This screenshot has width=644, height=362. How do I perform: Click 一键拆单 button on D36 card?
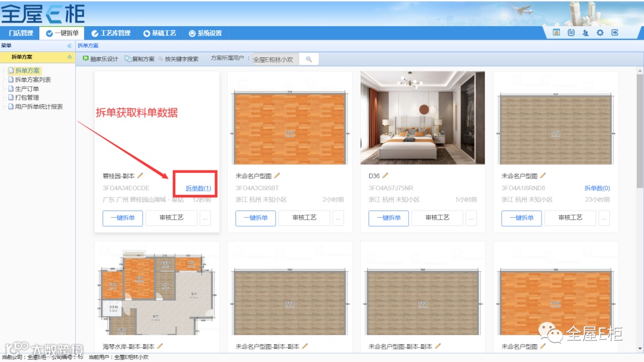pos(389,218)
